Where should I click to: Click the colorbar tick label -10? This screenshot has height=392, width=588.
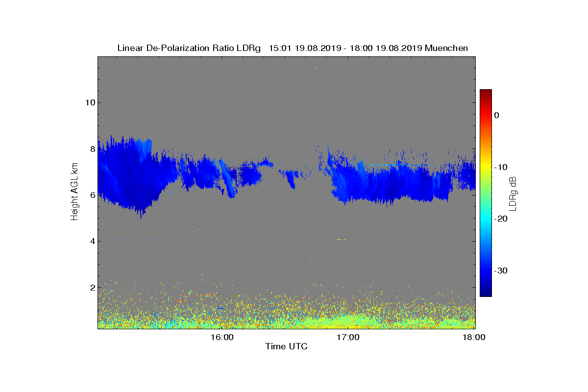(x=500, y=167)
